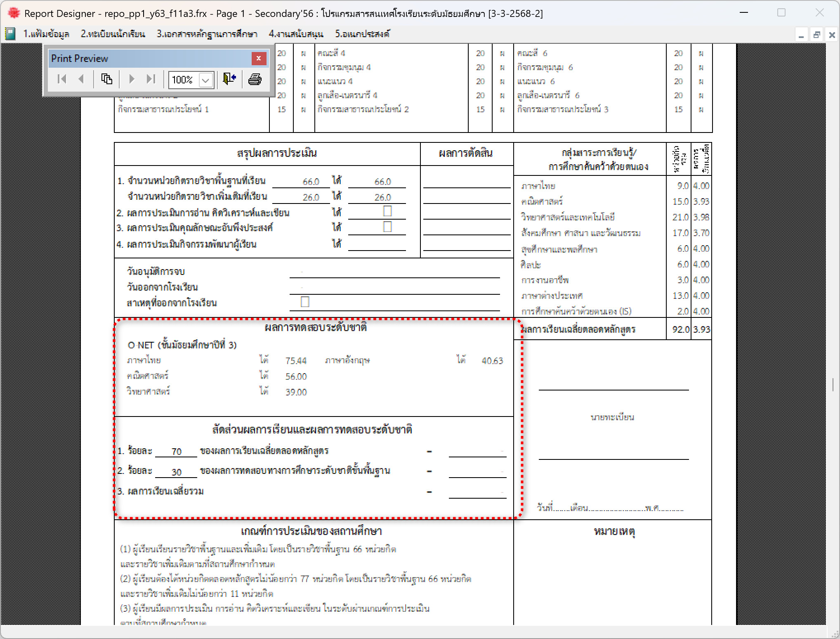Open the 1.แฟ้มข้อมูล menu

(x=46, y=34)
